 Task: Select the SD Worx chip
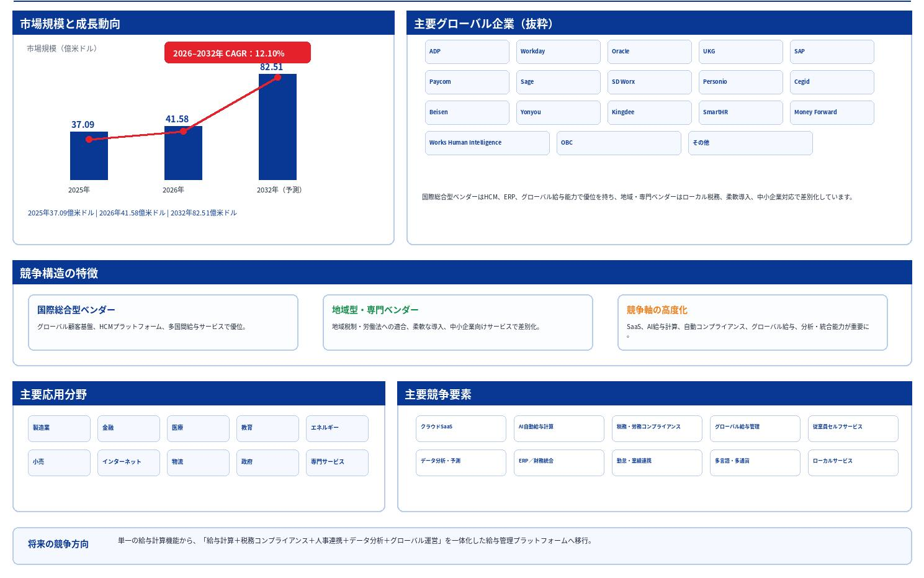coord(649,82)
